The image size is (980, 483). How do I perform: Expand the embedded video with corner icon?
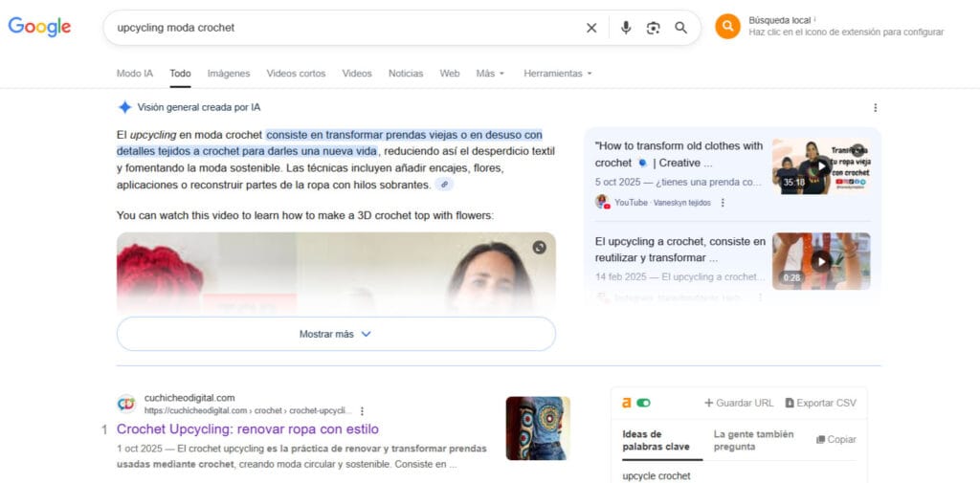click(x=540, y=248)
